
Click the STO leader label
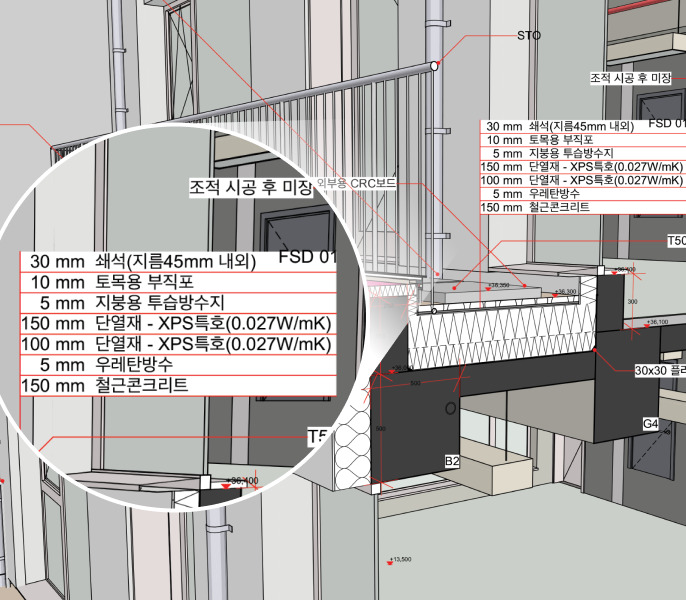click(528, 35)
